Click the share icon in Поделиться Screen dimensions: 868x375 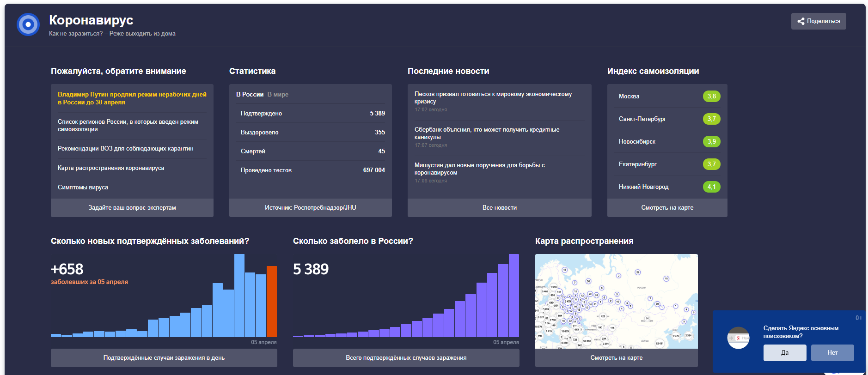point(801,21)
